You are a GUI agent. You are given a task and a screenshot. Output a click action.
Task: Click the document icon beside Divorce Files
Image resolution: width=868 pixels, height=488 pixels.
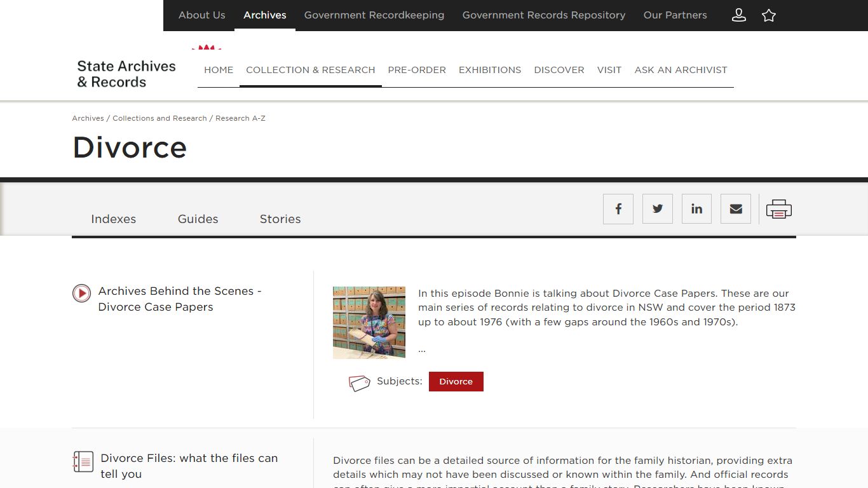[x=83, y=461]
